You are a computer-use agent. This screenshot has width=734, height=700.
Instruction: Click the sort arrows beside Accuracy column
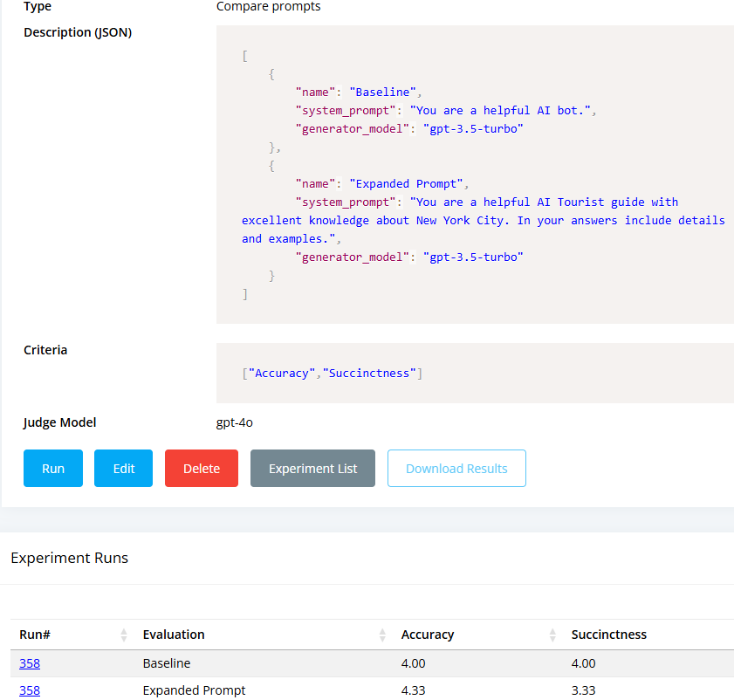552,635
